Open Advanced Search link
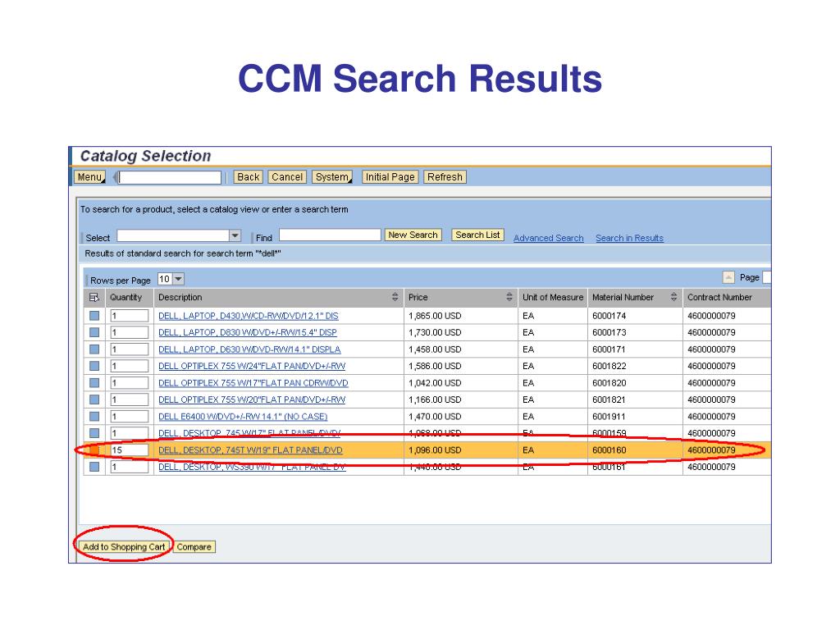840x630 pixels. coord(549,238)
